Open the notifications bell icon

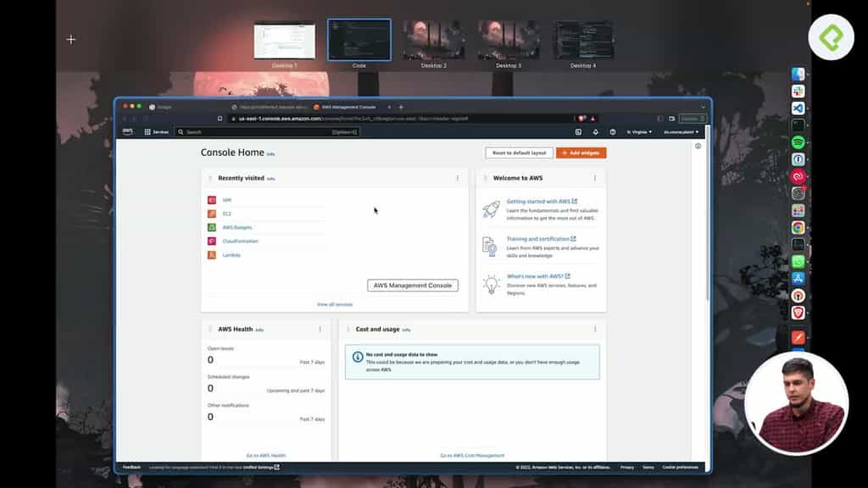point(594,132)
